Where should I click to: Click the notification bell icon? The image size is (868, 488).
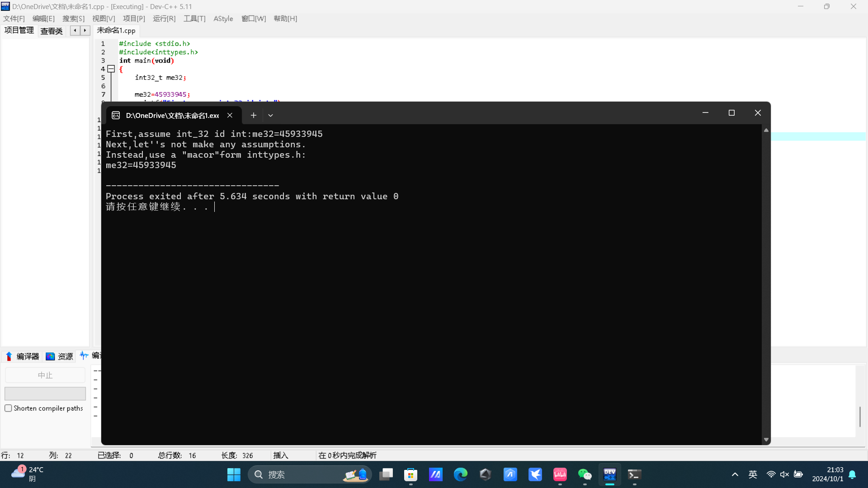852,474
